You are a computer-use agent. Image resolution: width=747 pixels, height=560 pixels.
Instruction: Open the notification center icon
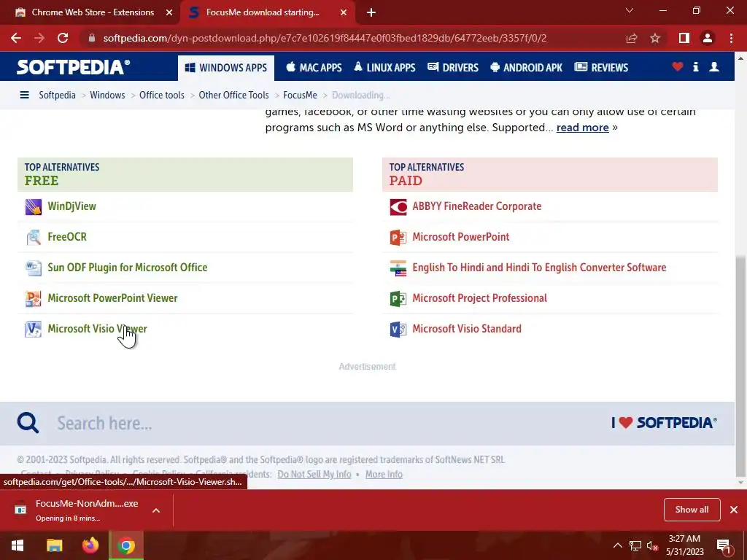coord(724,546)
